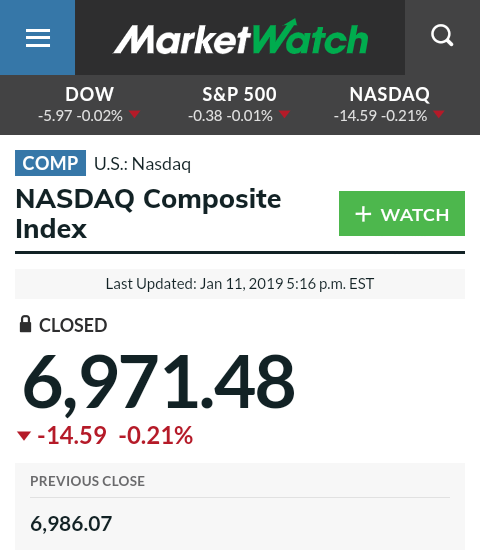Click the red triangle before -14.59
Image resolution: width=480 pixels, height=559 pixels.
coord(24,436)
